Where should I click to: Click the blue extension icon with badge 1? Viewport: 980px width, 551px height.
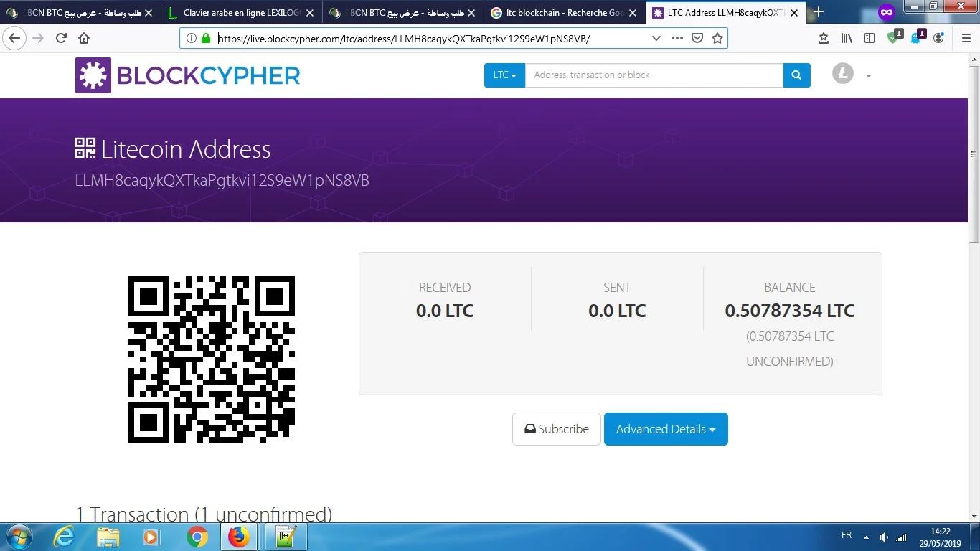pyautogui.click(x=917, y=37)
